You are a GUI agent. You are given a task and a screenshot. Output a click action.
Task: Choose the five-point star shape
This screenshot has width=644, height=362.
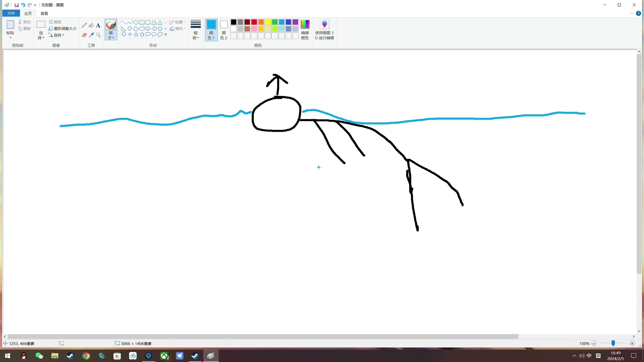pyautogui.click(x=136, y=35)
